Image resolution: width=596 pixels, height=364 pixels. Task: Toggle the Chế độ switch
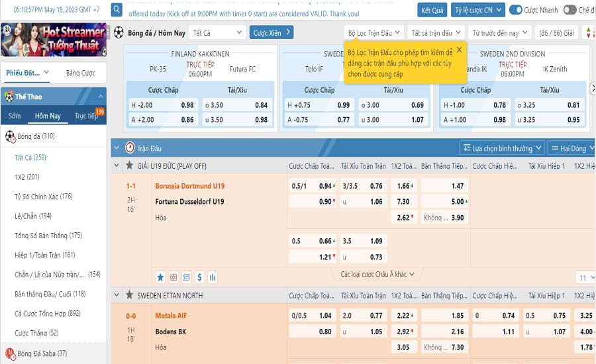point(570,10)
